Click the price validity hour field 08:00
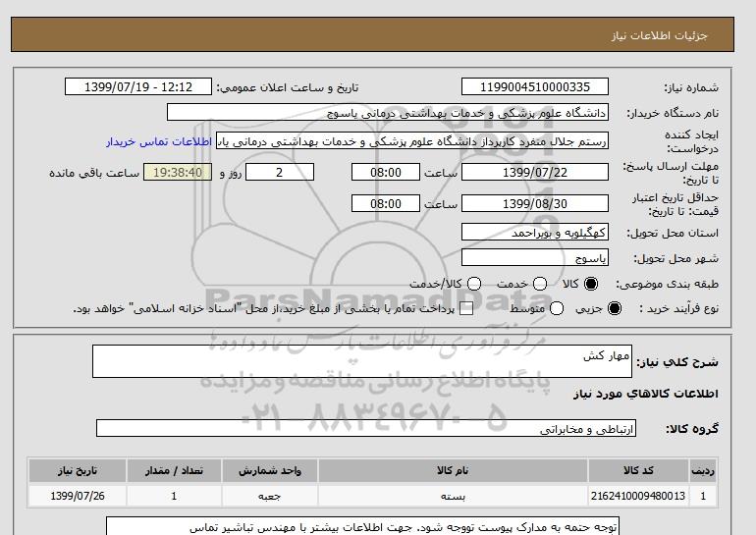The image size is (756, 535). click(386, 203)
